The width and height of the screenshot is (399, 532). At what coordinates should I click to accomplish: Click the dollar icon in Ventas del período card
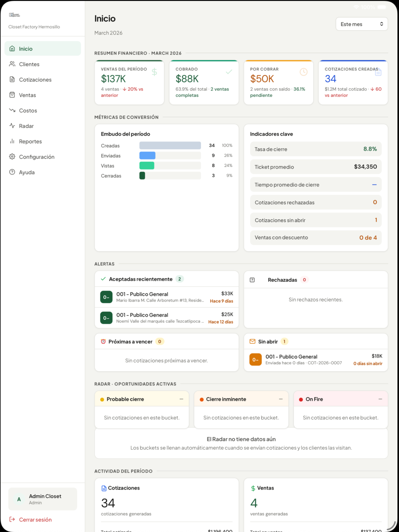point(154,72)
